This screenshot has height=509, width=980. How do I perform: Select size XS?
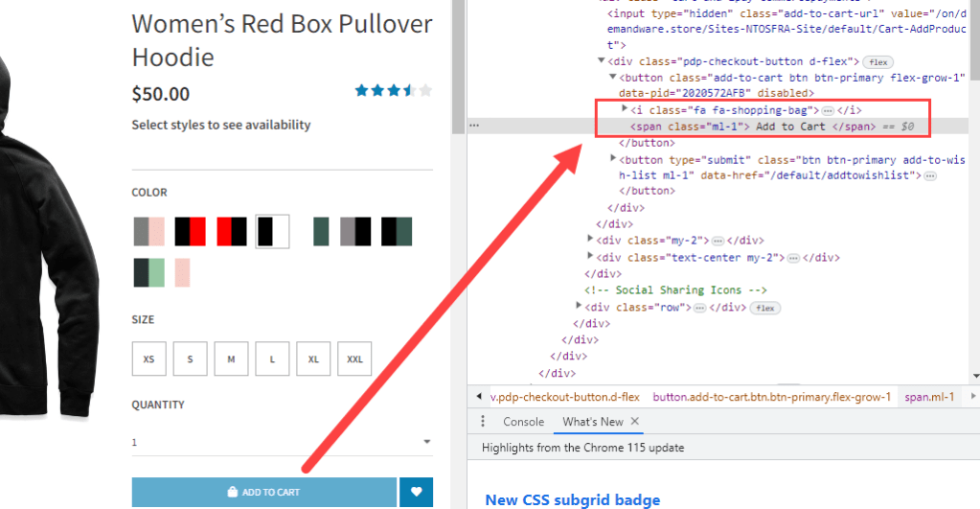(148, 359)
